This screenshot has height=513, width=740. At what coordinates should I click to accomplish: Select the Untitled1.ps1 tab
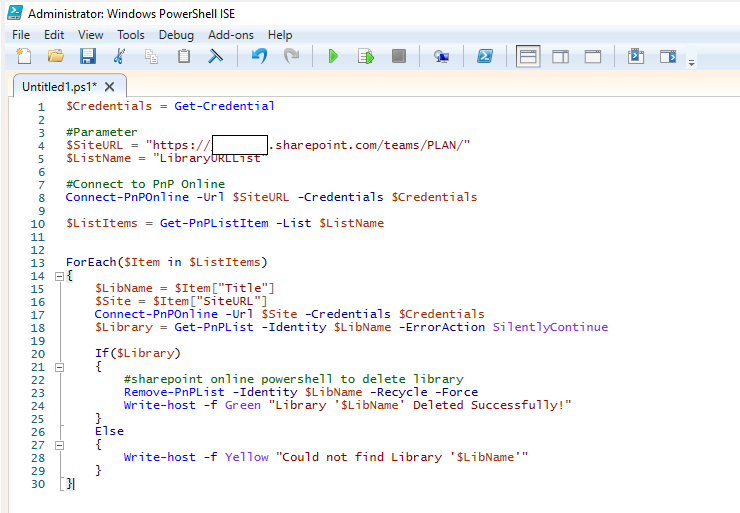tap(59, 87)
